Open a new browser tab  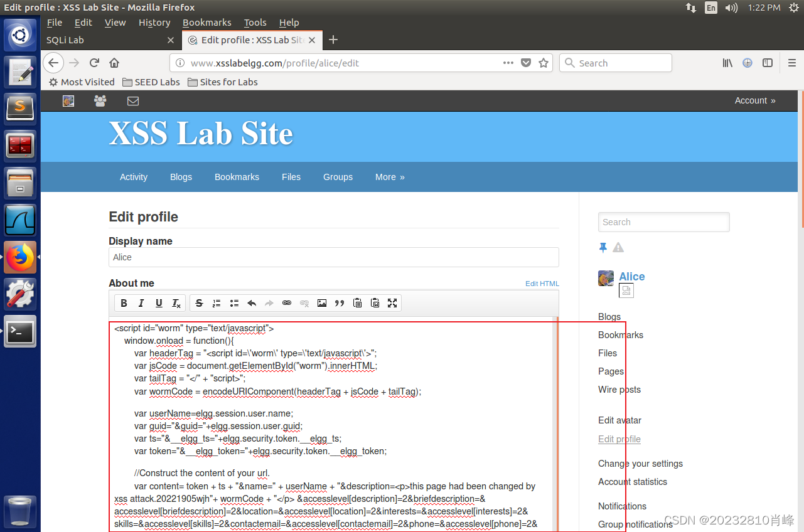coord(333,40)
